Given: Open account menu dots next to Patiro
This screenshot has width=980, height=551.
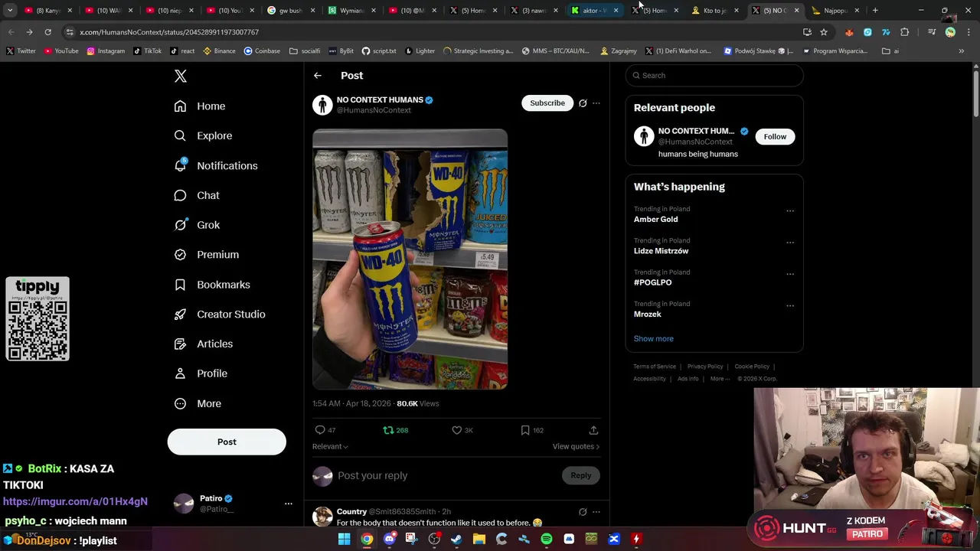Looking at the screenshot, I should 289,503.
